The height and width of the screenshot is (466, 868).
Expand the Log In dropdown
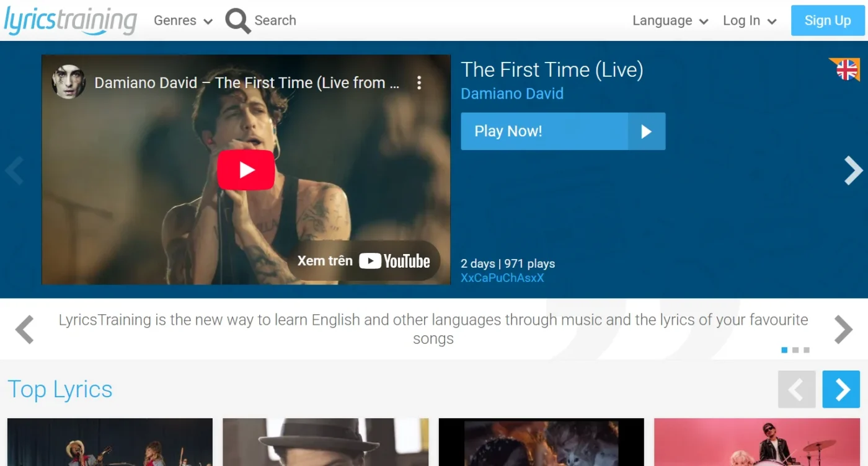749,20
